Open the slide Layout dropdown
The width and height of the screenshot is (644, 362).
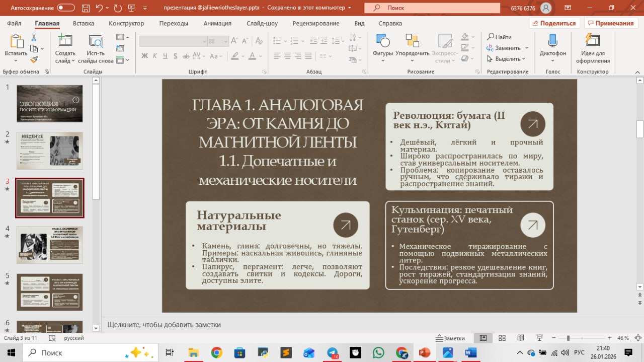(x=123, y=37)
